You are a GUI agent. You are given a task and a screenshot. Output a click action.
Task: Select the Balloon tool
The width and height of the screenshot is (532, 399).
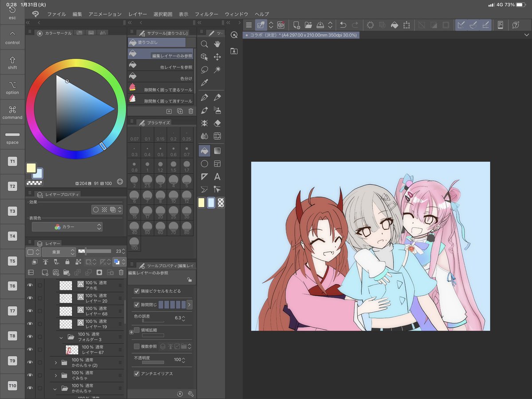pyautogui.click(x=204, y=190)
